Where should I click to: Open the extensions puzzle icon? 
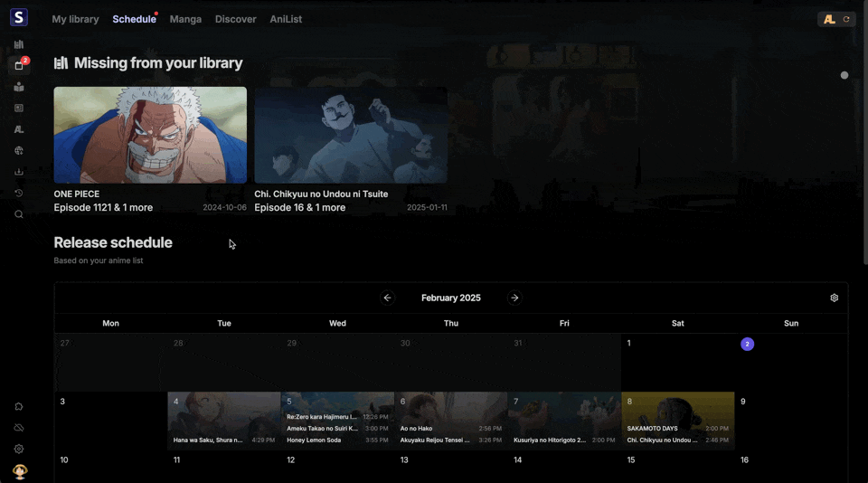19,406
